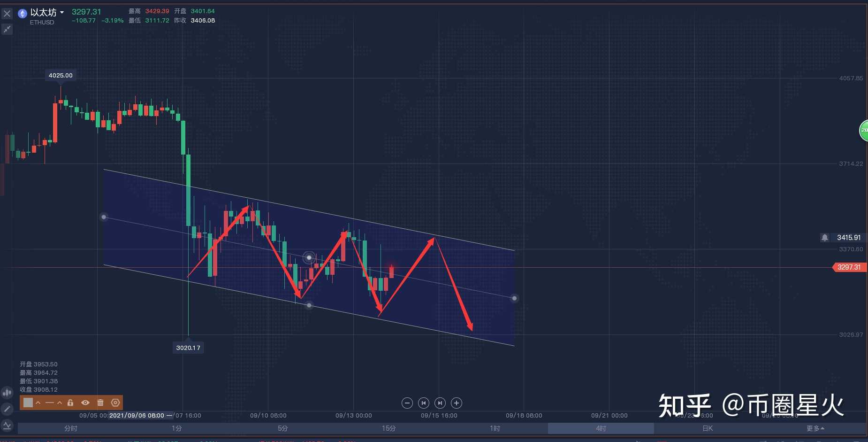Click the red 3297.31 current price tag
This screenshot has height=442, width=868.
point(849,267)
